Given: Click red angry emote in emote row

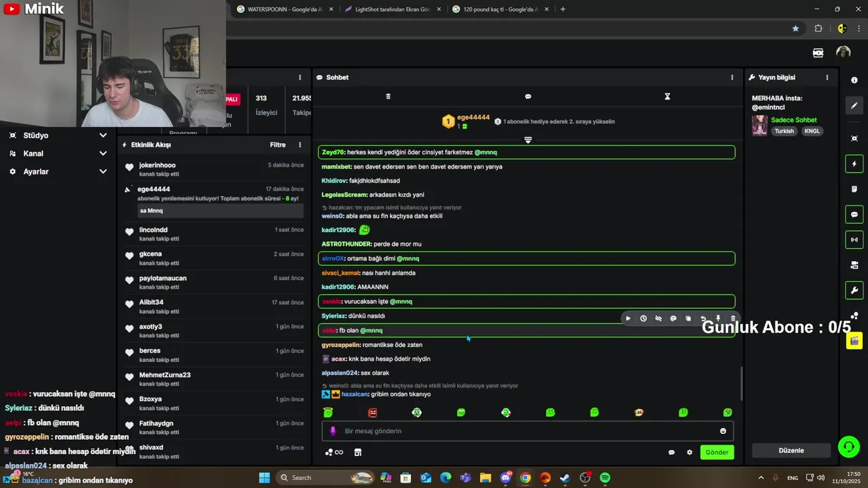Looking at the screenshot, I should (x=372, y=412).
